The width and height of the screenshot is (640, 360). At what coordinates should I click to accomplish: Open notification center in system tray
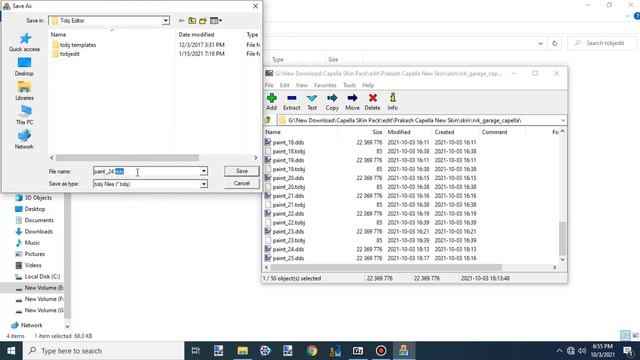point(628,351)
